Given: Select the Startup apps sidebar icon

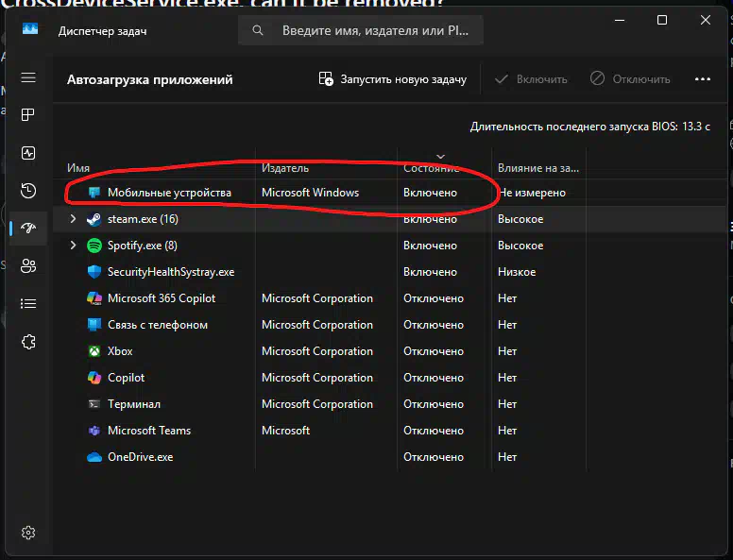Looking at the screenshot, I should point(28,229).
